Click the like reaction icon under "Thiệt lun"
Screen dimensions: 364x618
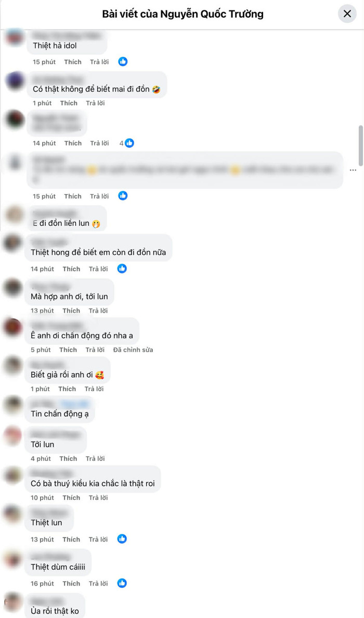122,539
